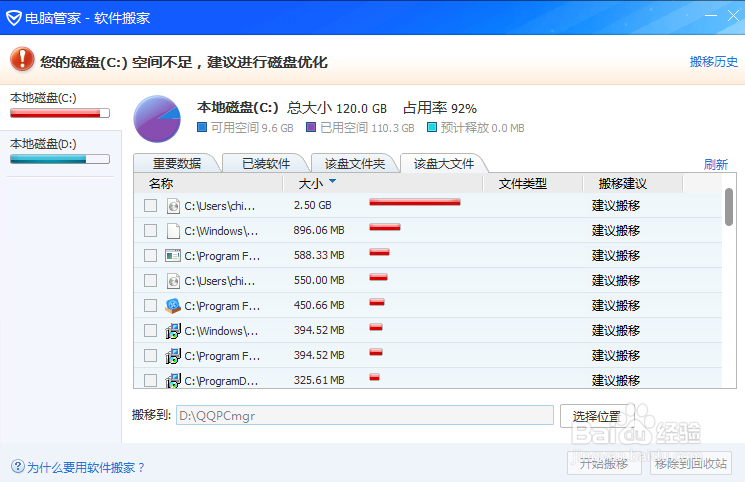Image resolution: width=745 pixels, height=482 pixels.
Task: Click the question mark help icon
Action: [18, 466]
